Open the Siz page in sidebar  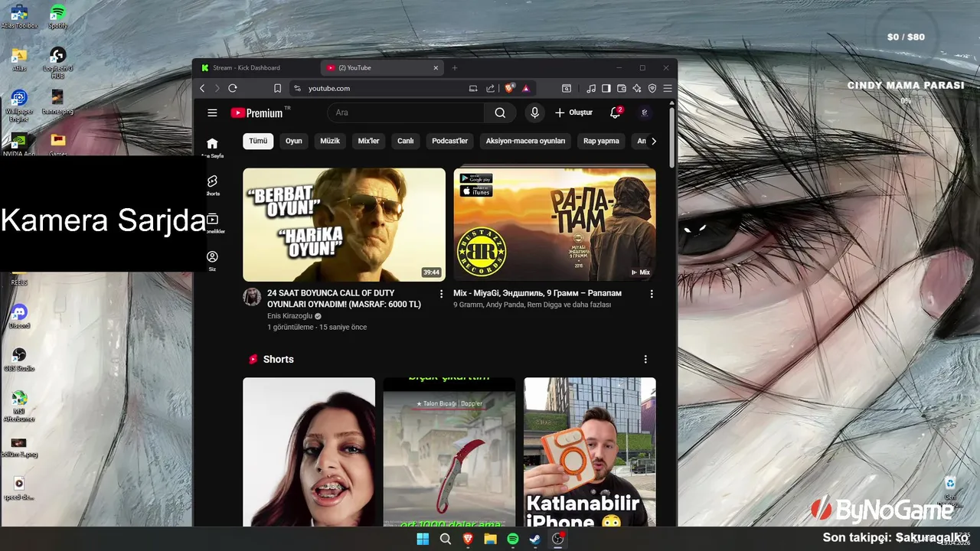tap(212, 260)
